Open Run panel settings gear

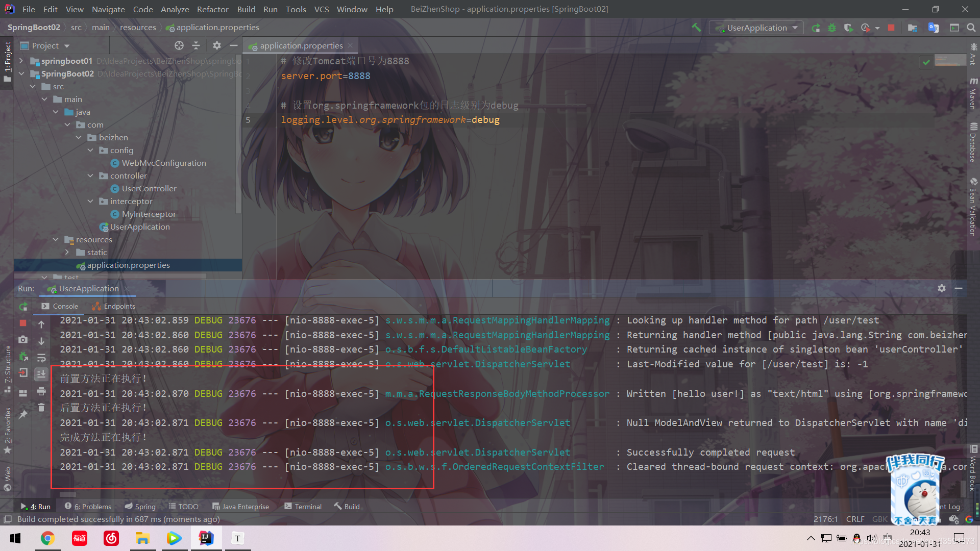tap(942, 288)
